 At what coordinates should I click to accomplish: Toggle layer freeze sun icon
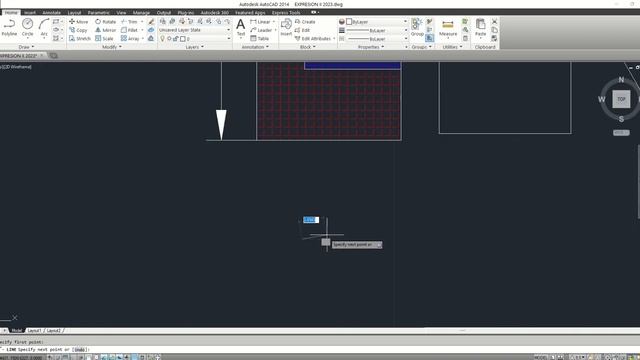169,38
